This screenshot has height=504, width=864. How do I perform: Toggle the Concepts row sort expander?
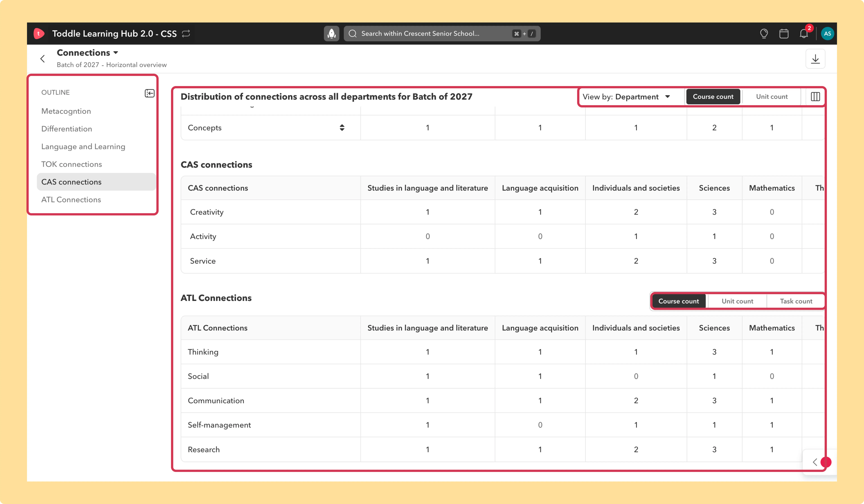coord(342,128)
